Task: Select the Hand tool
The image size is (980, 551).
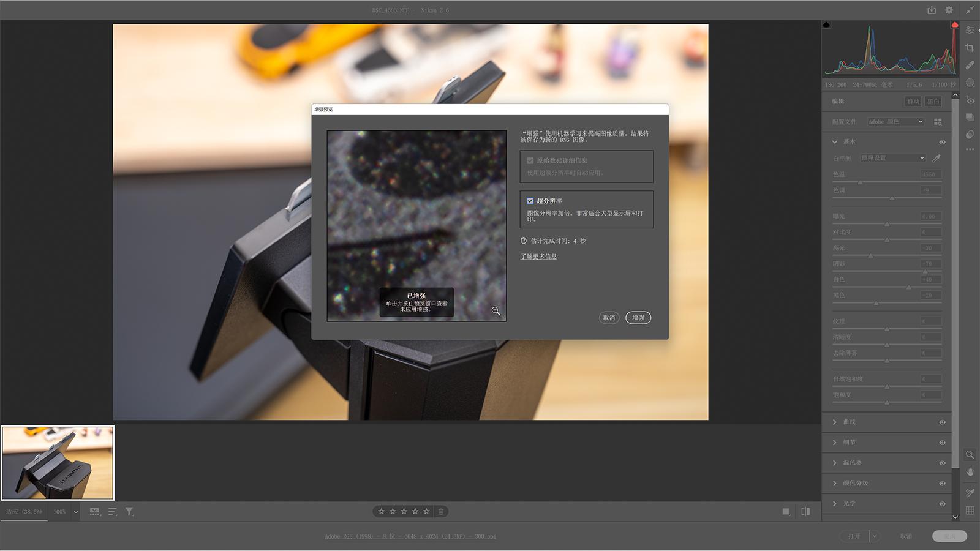Action: 970,472
